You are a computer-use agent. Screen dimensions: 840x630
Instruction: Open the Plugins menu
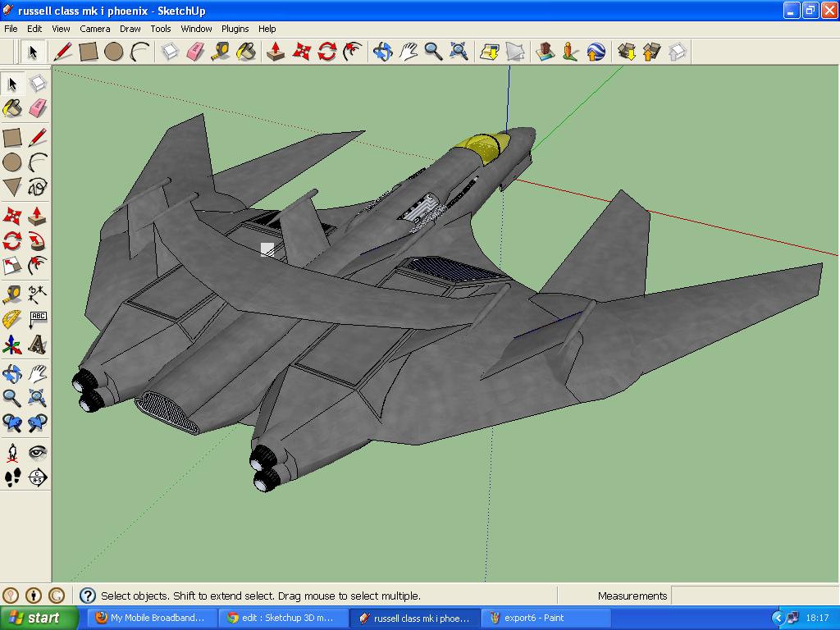[235, 29]
